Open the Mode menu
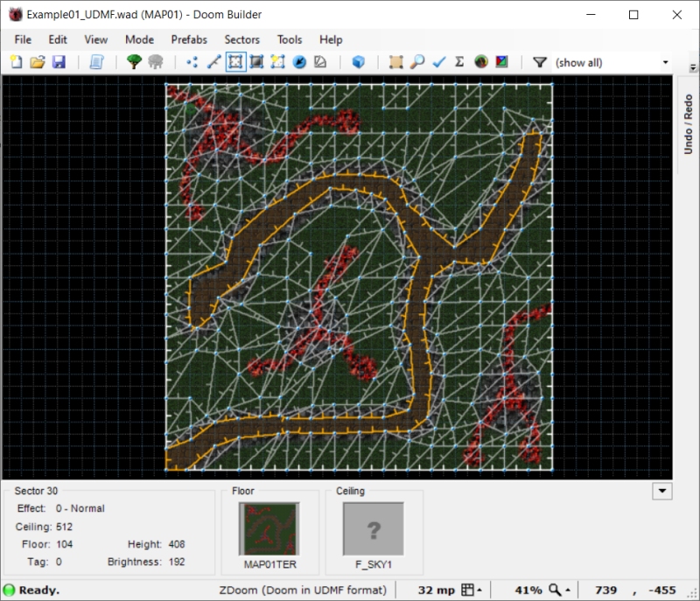Image resolution: width=700 pixels, height=601 pixels. pyautogui.click(x=139, y=39)
